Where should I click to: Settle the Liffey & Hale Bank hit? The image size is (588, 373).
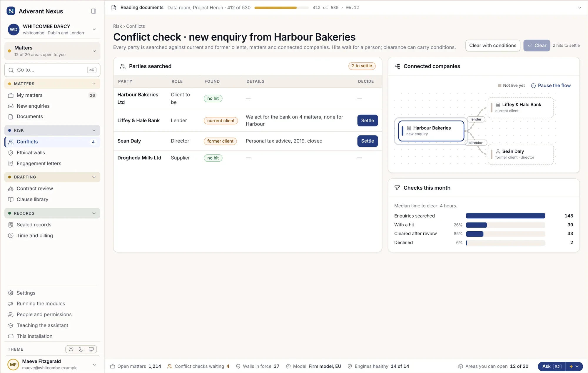tap(367, 121)
